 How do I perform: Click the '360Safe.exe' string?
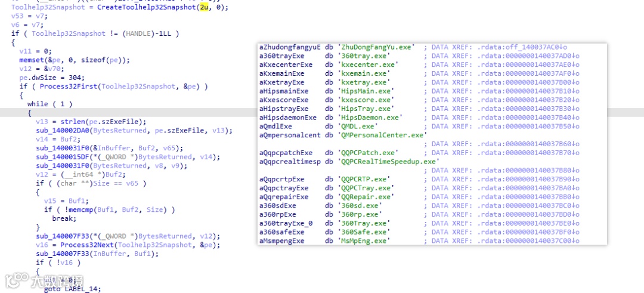pos(364,232)
